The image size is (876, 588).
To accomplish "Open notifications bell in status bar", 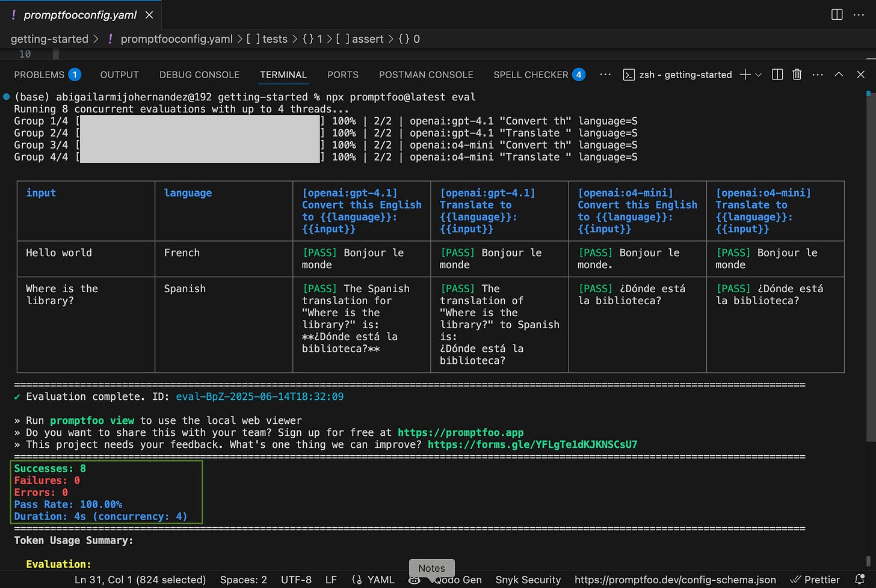I will click(x=860, y=580).
